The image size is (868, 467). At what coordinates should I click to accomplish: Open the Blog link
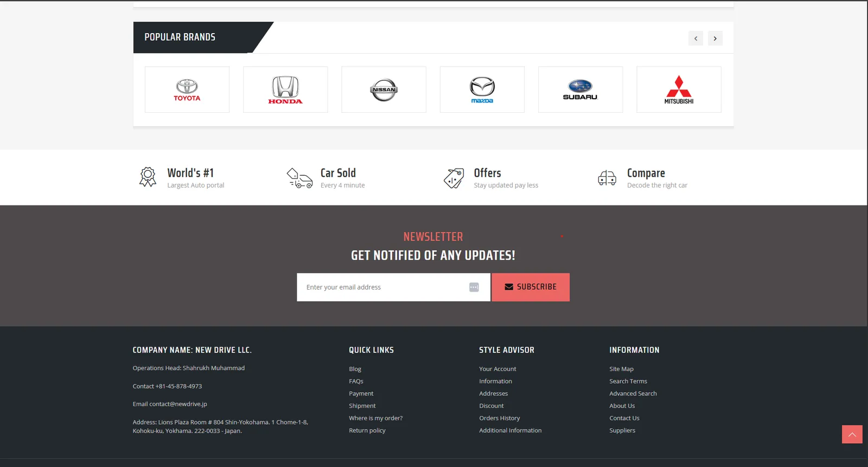(355, 369)
